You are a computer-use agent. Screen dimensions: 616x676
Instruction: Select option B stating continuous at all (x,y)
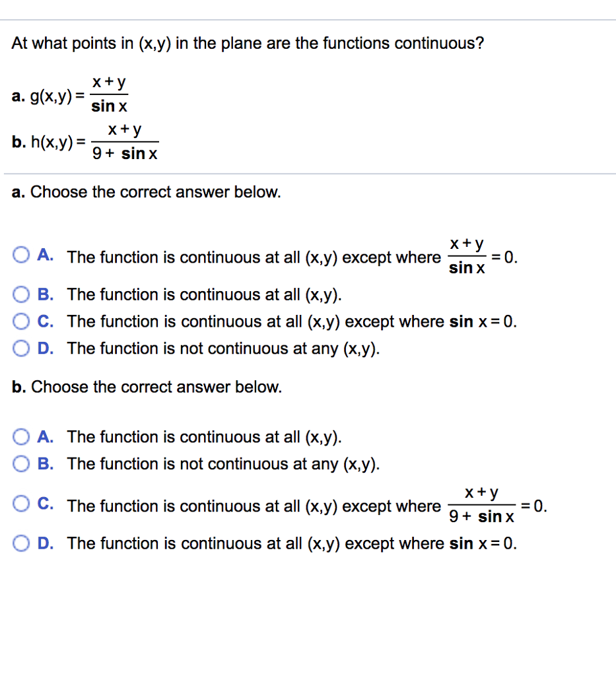tap(21, 294)
